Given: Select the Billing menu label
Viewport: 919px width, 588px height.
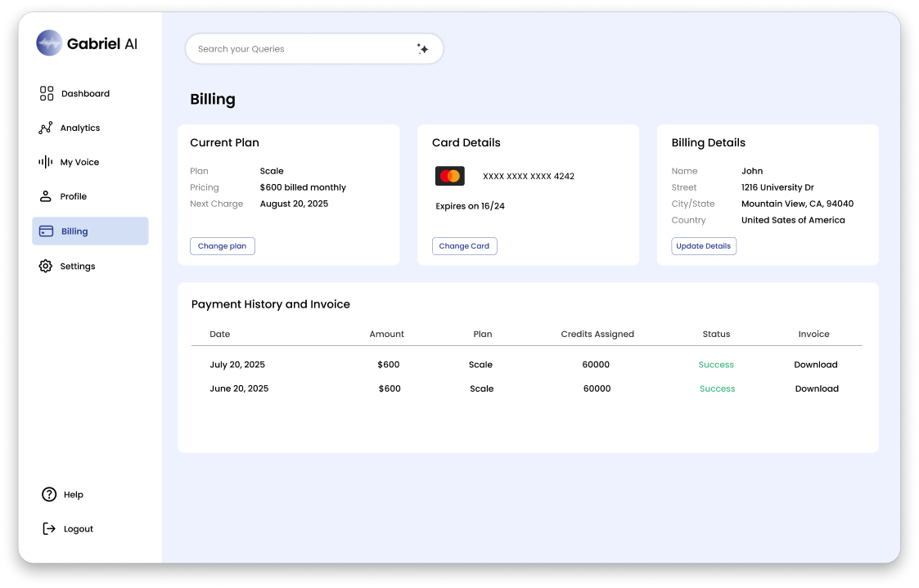Looking at the screenshot, I should pyautogui.click(x=74, y=231).
